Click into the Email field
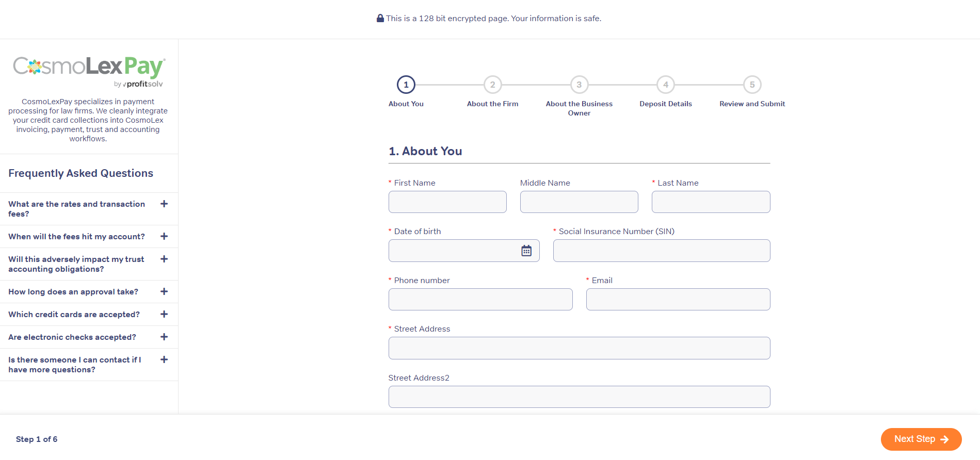The height and width of the screenshot is (460, 980). point(678,300)
